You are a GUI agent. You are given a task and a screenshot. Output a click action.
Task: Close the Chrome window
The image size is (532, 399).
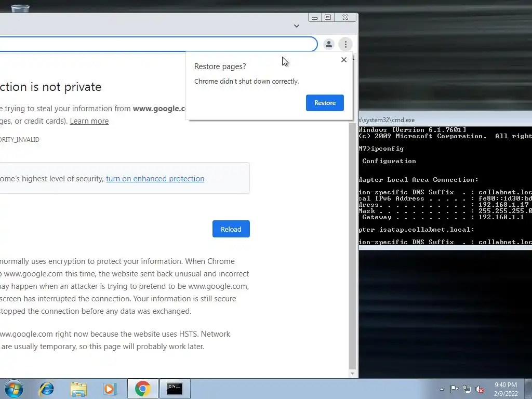[345, 17]
